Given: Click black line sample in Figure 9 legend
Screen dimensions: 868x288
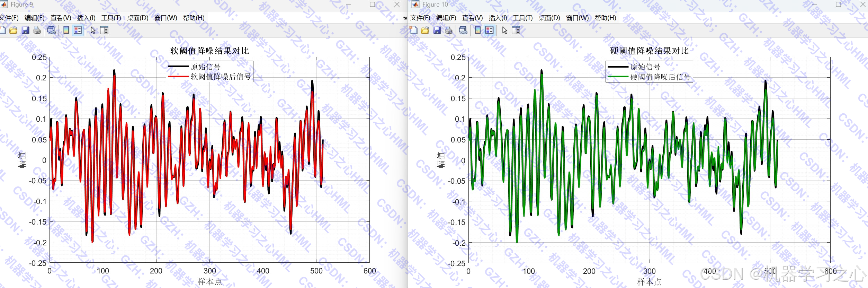Looking at the screenshot, I should point(178,66).
